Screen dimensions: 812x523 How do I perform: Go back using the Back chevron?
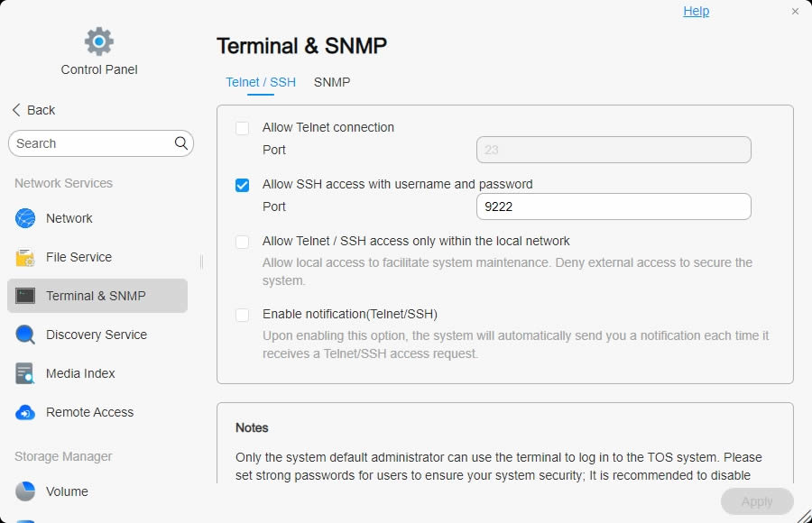pos(16,110)
